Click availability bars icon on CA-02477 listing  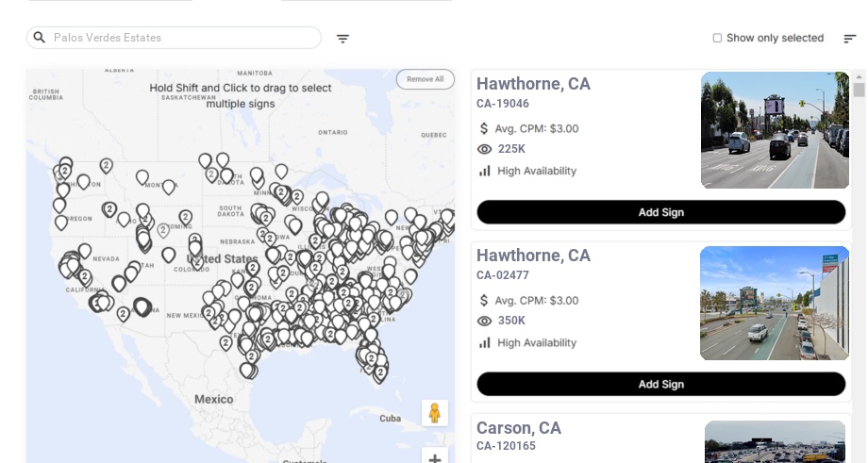tap(485, 342)
